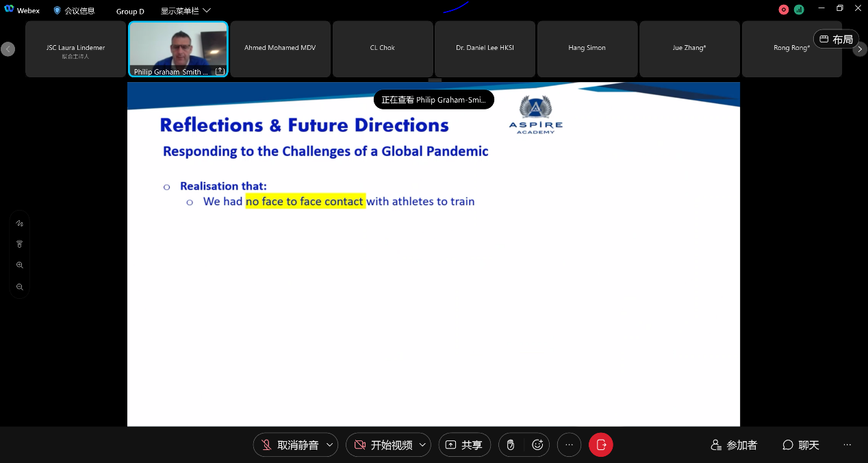
Task: Expand audio options arrow beside 取消静音
Action: (x=330, y=445)
